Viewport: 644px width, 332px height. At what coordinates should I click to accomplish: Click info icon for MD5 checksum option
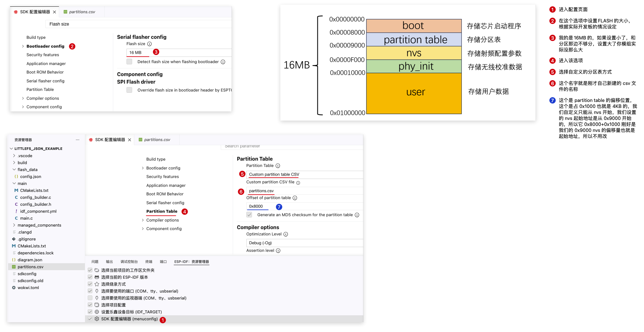pyautogui.click(x=357, y=215)
